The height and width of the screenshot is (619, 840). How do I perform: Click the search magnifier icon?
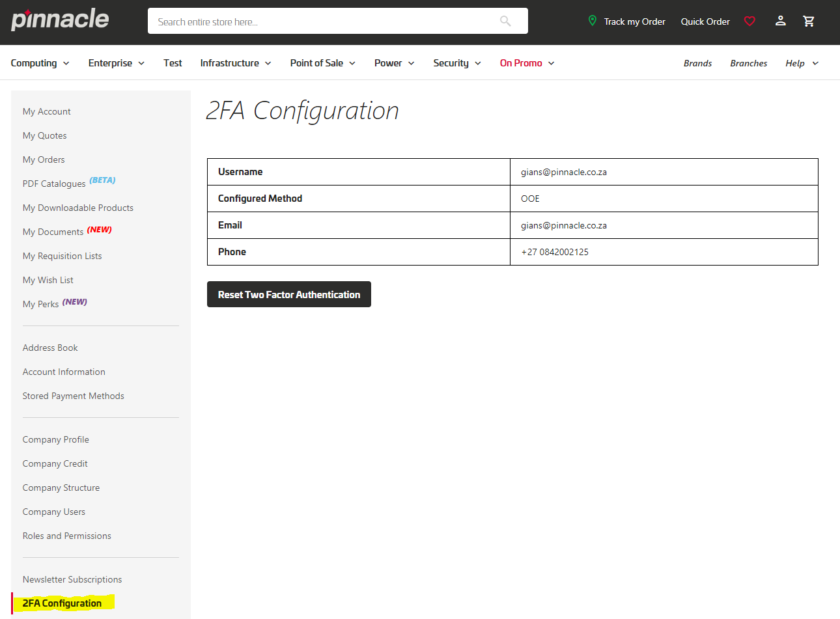505,21
